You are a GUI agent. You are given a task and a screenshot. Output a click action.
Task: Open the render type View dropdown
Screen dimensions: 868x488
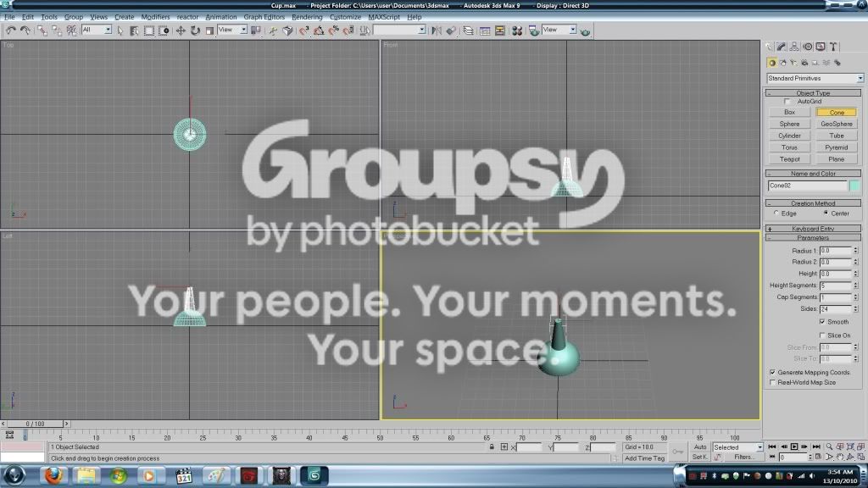coord(559,30)
